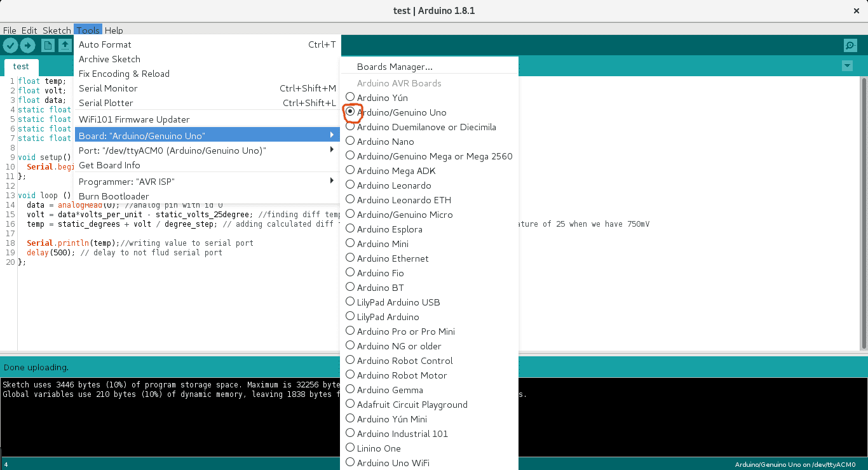Image resolution: width=868 pixels, height=470 pixels.
Task: Choose Arduino/Genuino Mega or Mega 2560 board
Action: [434, 156]
